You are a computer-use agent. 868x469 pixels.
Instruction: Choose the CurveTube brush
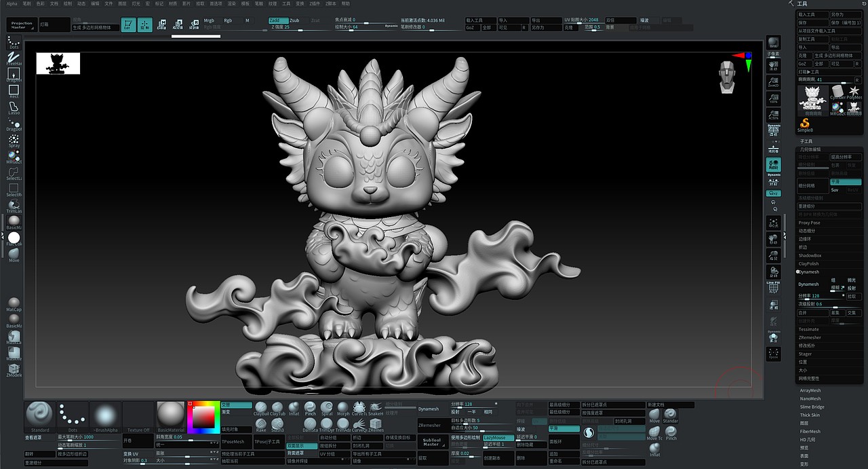[359, 408]
